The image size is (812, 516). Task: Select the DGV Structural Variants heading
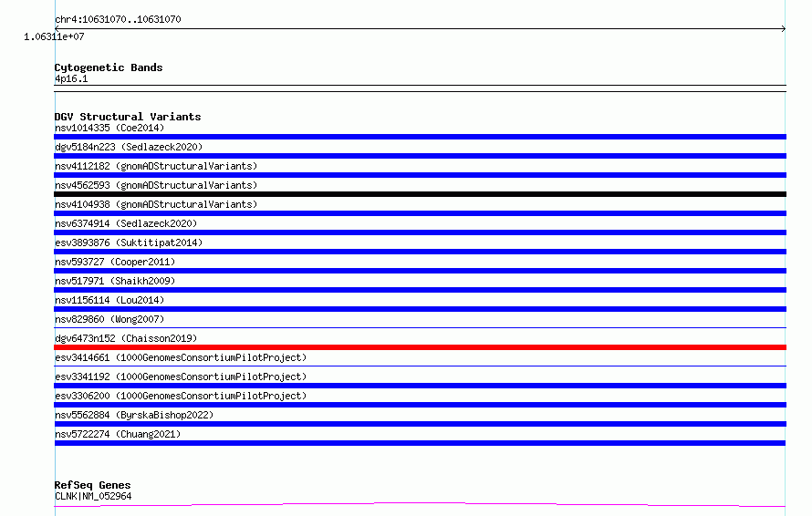pyautogui.click(x=128, y=117)
